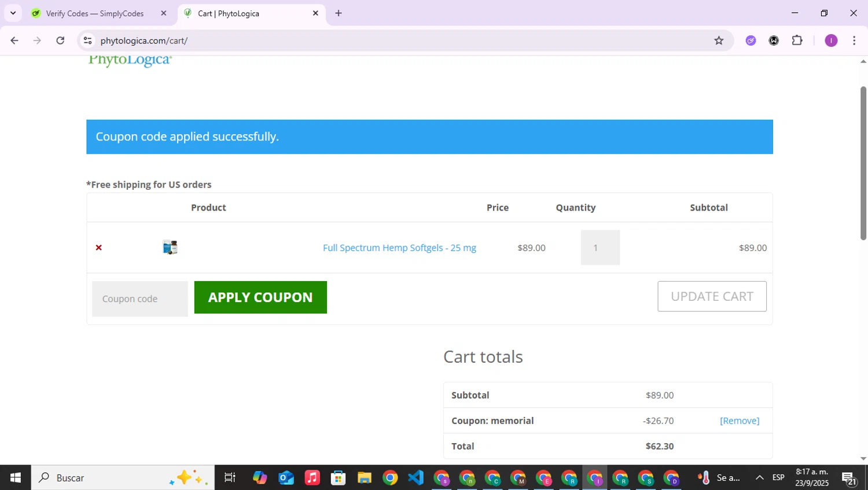Open File Explorer from the taskbar
This screenshot has width=868, height=490.
pyautogui.click(x=364, y=478)
